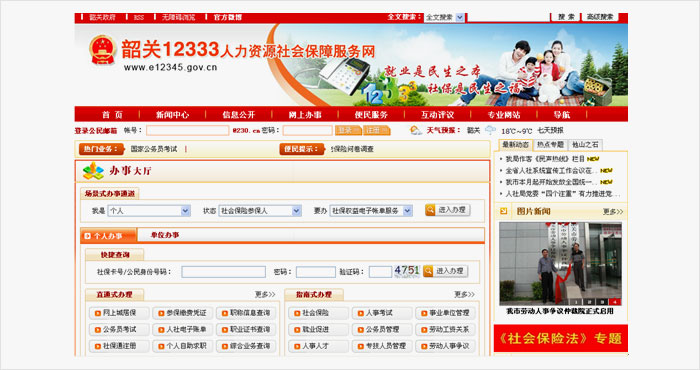
Task: Open 社会保险 guide item
Action: click(x=318, y=313)
